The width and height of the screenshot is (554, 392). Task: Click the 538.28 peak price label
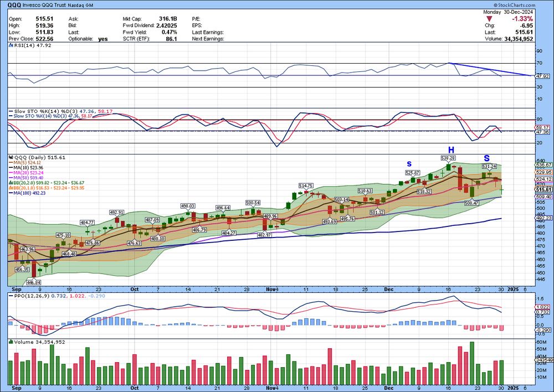[448, 158]
